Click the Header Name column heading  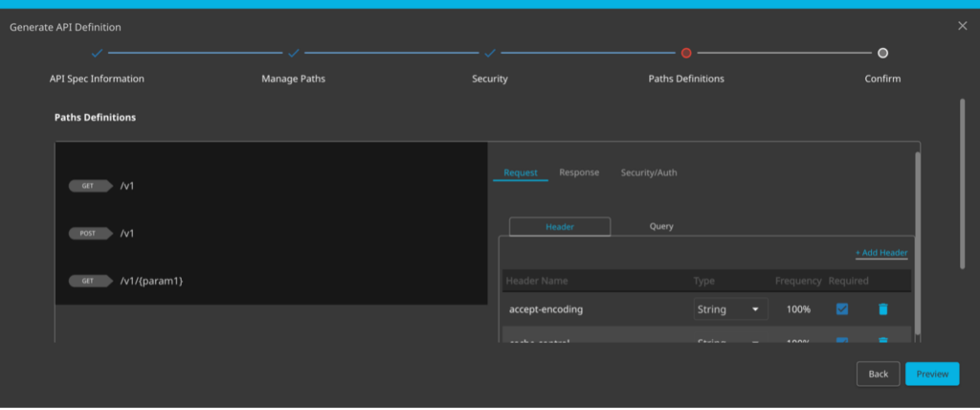(537, 281)
